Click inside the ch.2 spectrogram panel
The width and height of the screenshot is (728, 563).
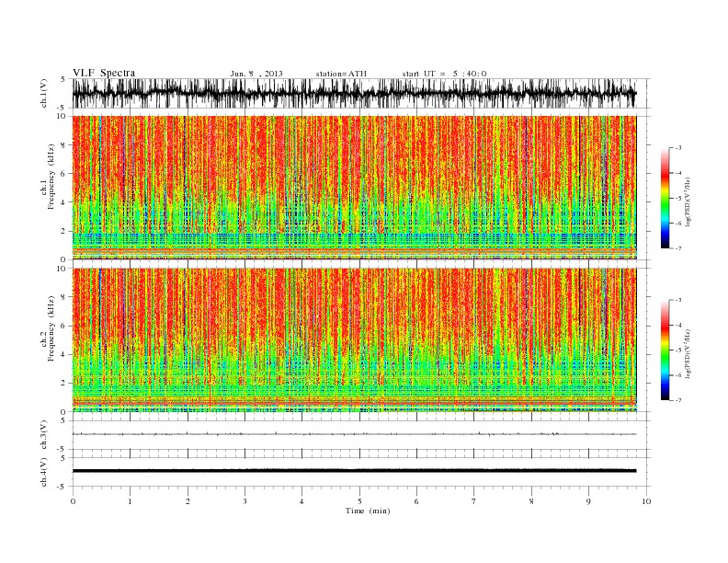coord(354,339)
